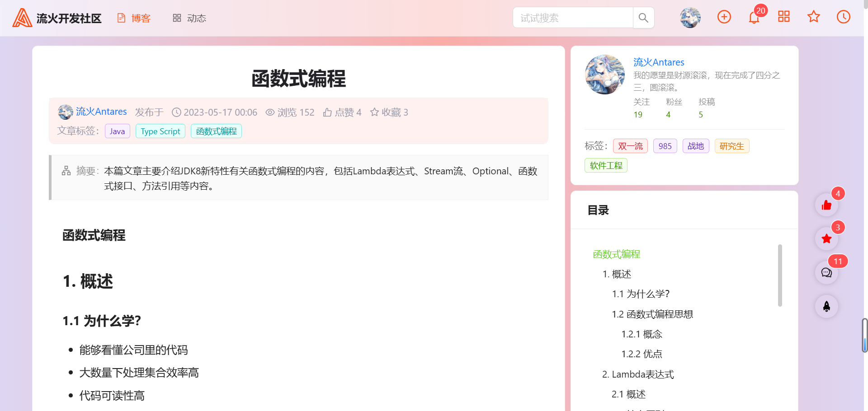Click the plus circle create icon
This screenshot has width=868, height=411.
tap(724, 17)
